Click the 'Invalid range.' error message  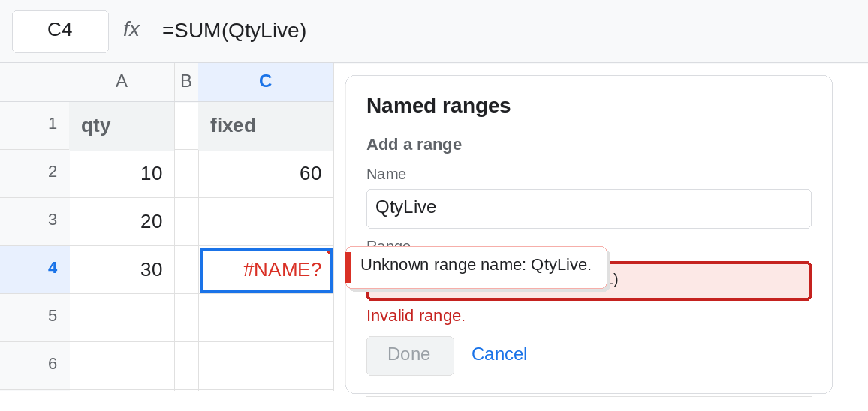pos(416,316)
